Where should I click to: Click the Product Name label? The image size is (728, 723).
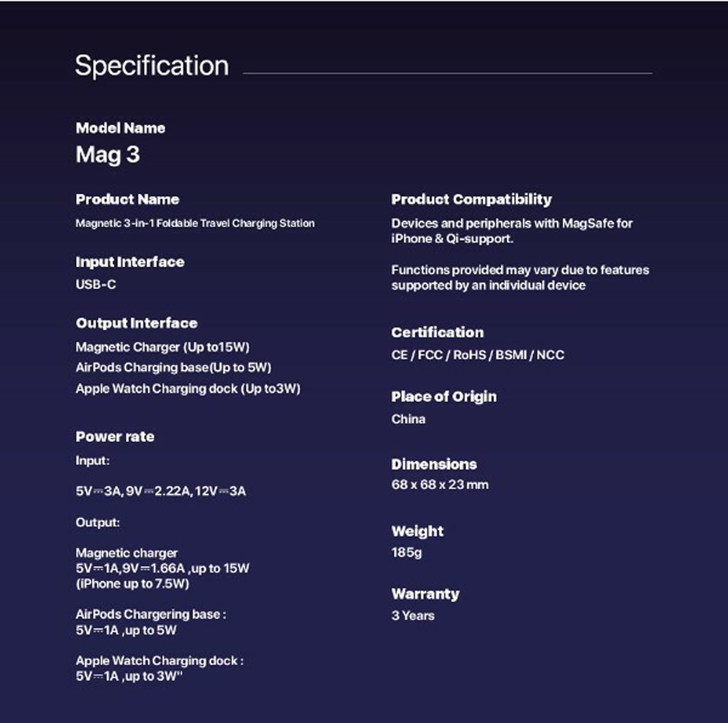127,200
